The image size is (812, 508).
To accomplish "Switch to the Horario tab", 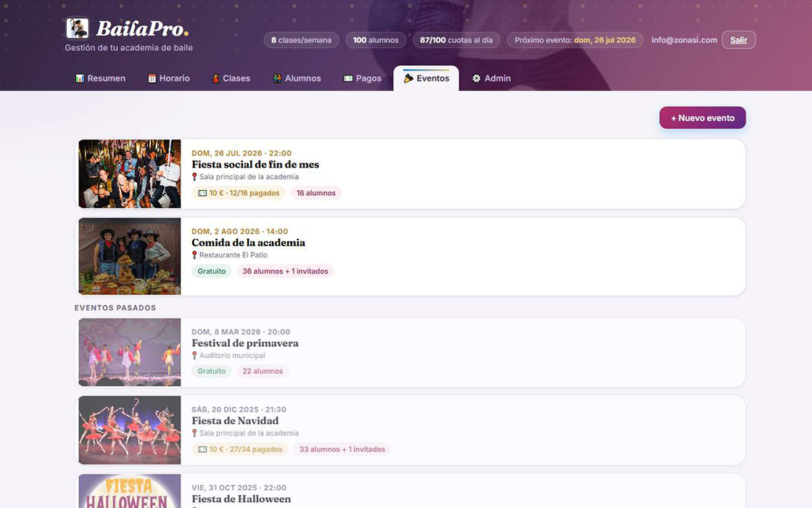I will pyautogui.click(x=169, y=78).
